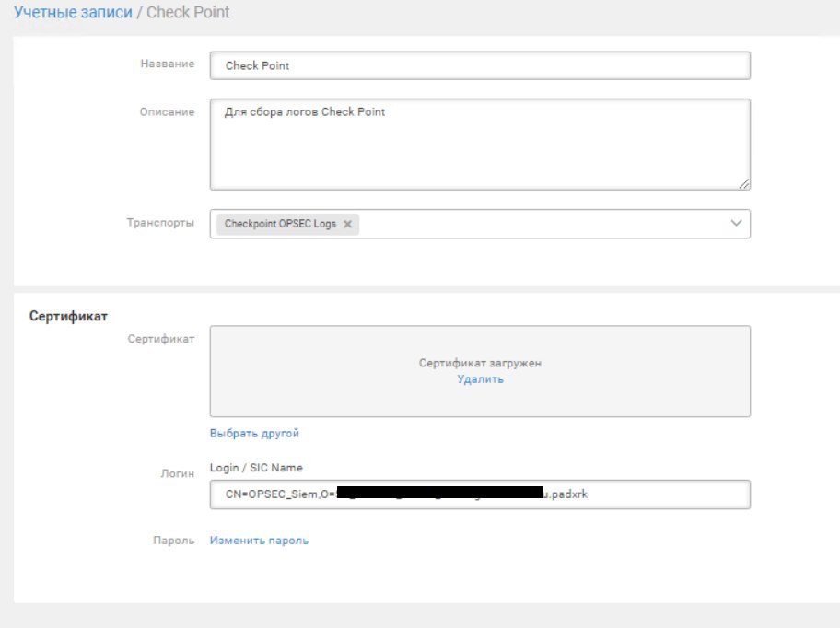The width and height of the screenshot is (840, 628).
Task: Click the Название field label
Action: click(168, 64)
